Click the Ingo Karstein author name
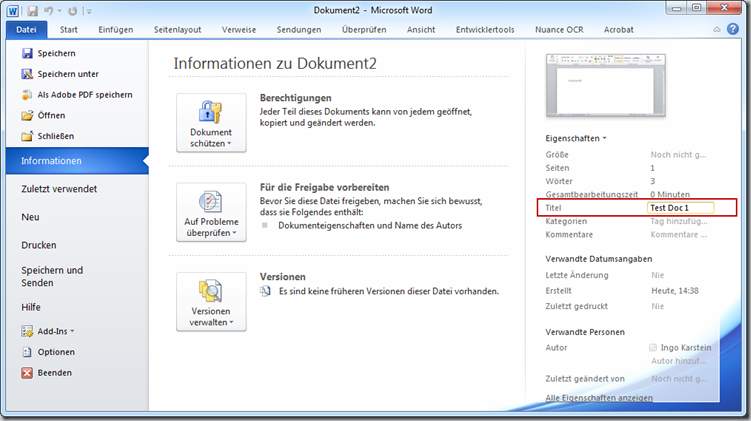 [x=686, y=348]
